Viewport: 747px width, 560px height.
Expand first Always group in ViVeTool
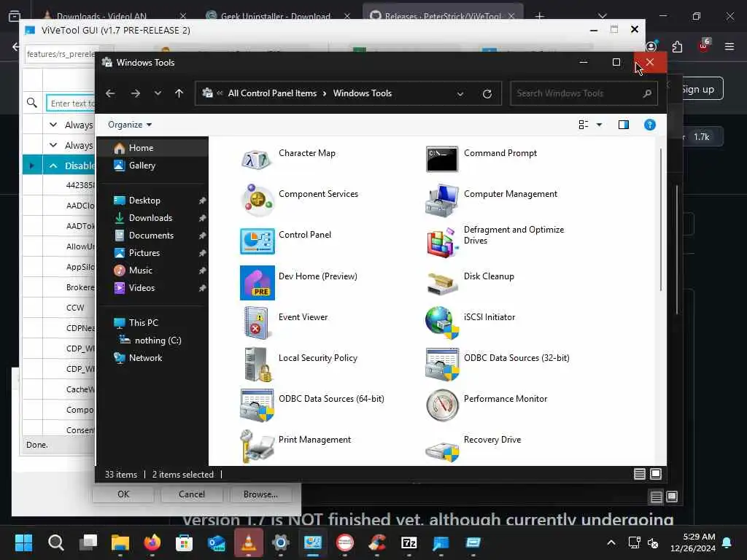point(53,125)
